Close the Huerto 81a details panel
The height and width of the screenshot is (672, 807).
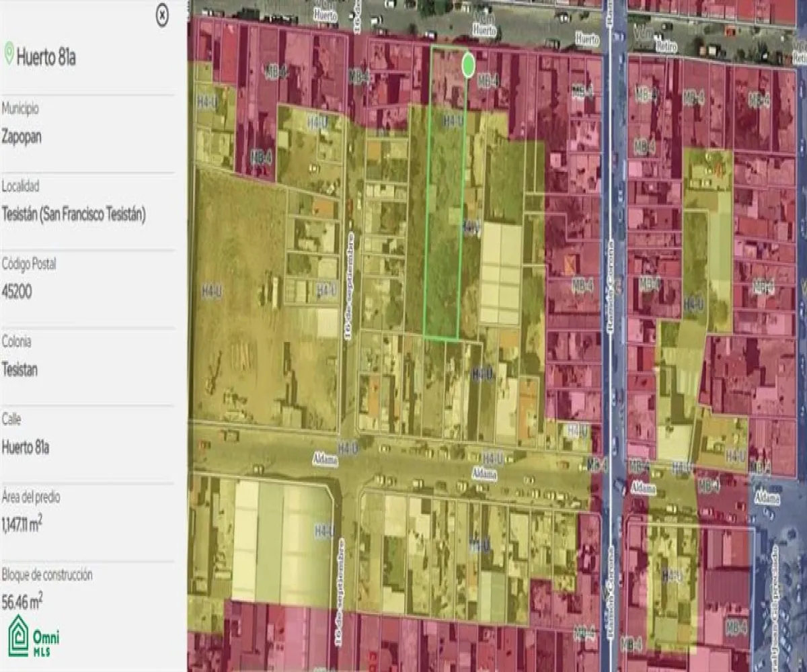coord(162,15)
